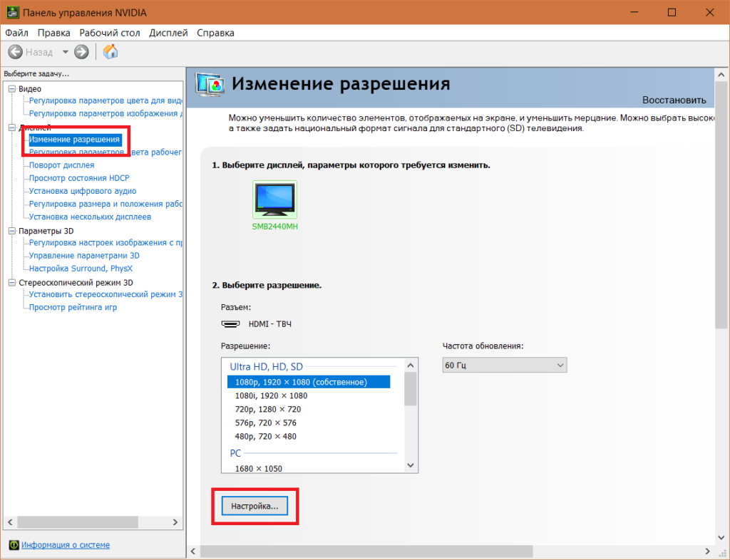The image size is (730, 560).
Task: Open Поворот дисплея in the task tree
Action: tap(61, 165)
